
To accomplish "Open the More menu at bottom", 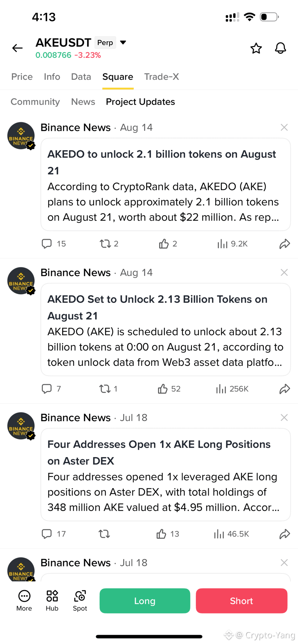I will (24, 601).
